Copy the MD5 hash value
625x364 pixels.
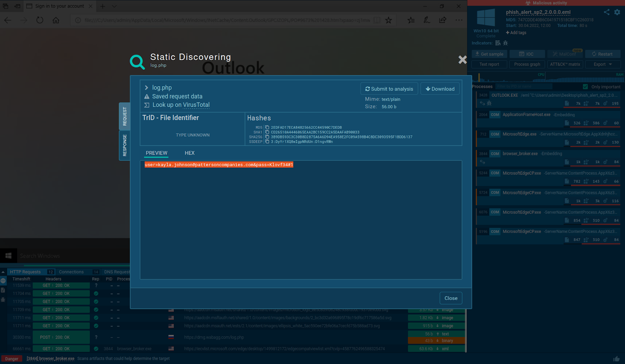pos(267,128)
